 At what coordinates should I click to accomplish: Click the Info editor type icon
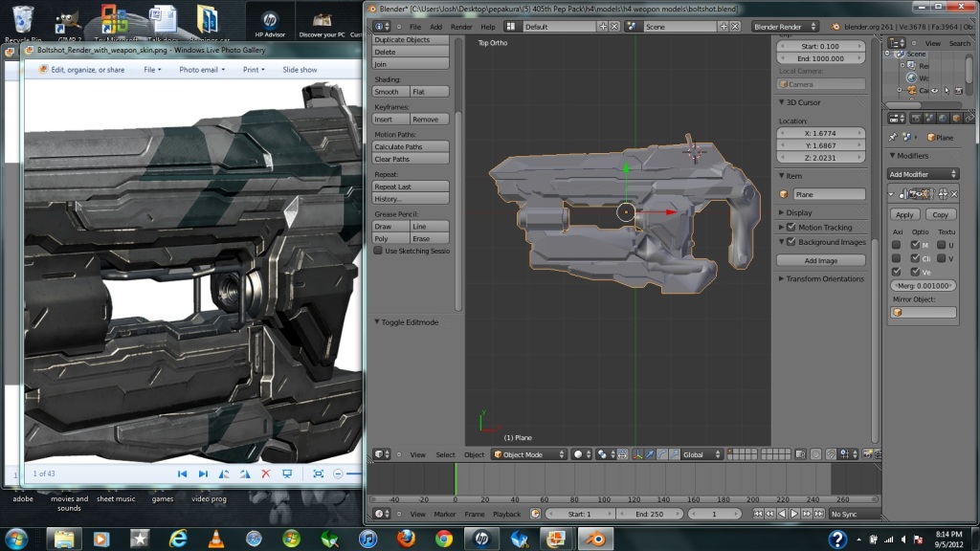tap(381, 26)
